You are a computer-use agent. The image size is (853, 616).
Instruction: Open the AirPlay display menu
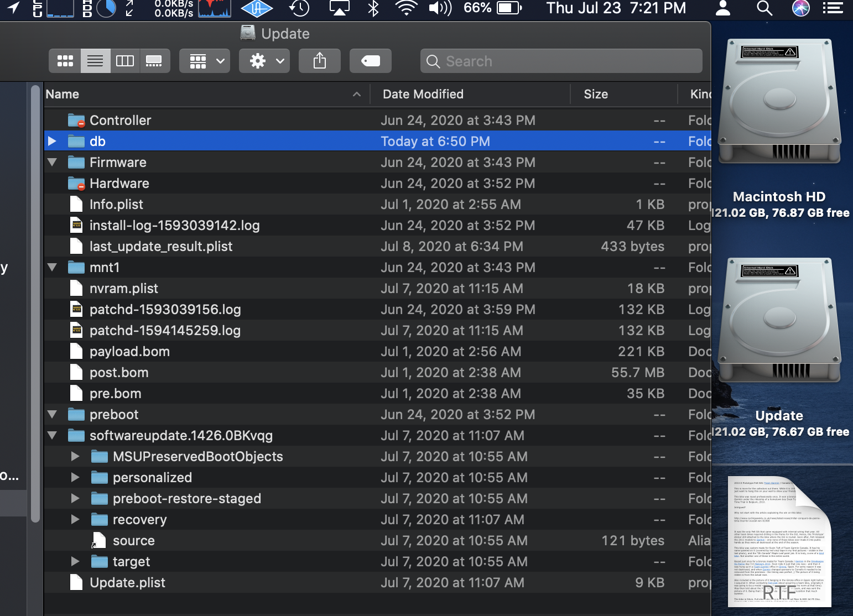[x=339, y=8]
